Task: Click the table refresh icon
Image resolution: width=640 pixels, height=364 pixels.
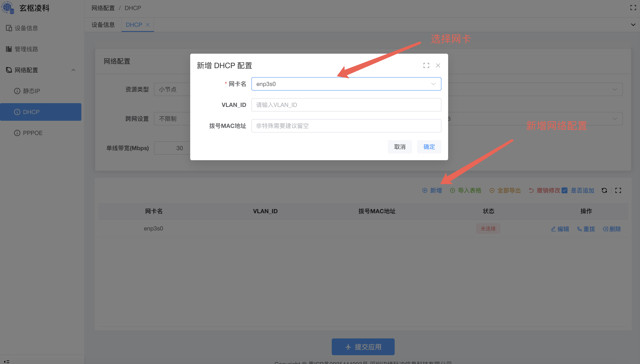Action: [604, 191]
